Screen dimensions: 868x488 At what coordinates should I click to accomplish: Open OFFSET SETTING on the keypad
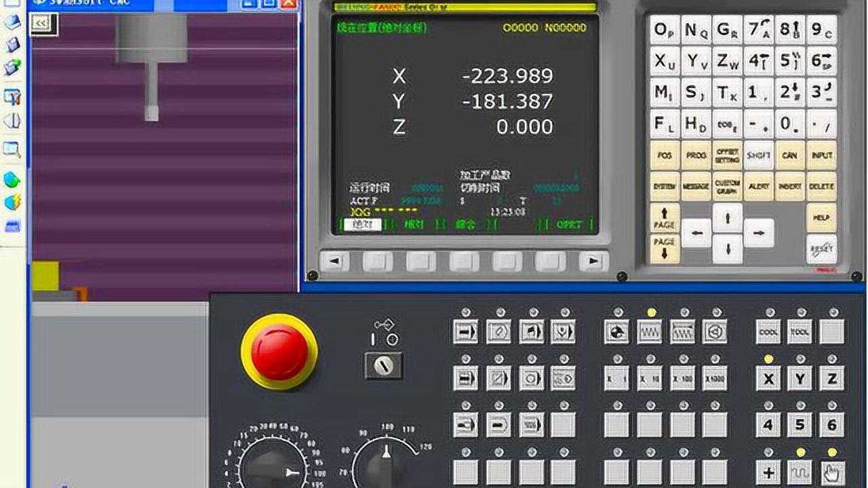pyautogui.click(x=727, y=155)
